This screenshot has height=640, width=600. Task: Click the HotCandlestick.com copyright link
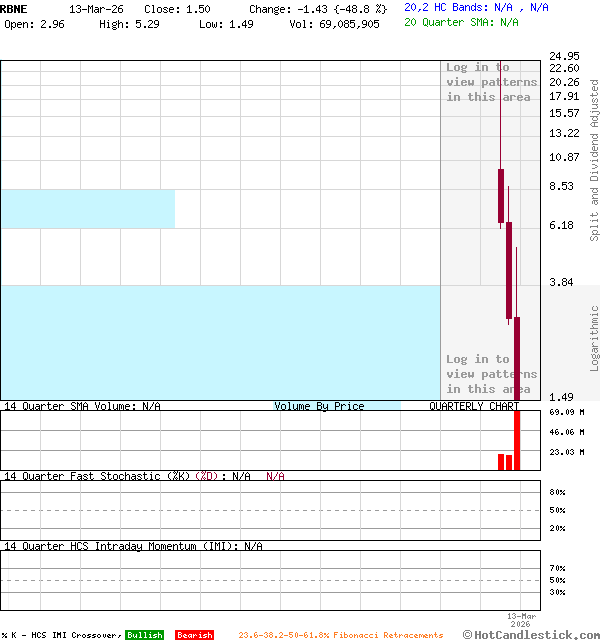531,634
